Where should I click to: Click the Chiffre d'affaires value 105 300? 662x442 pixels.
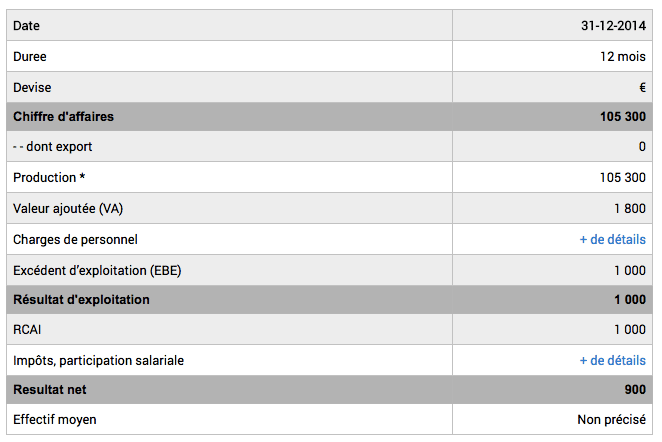(623, 117)
